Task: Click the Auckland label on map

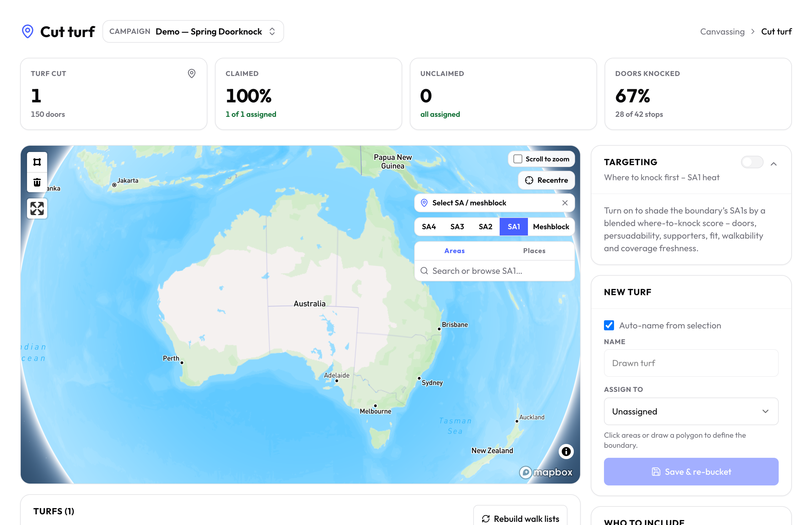Action: pyautogui.click(x=532, y=417)
